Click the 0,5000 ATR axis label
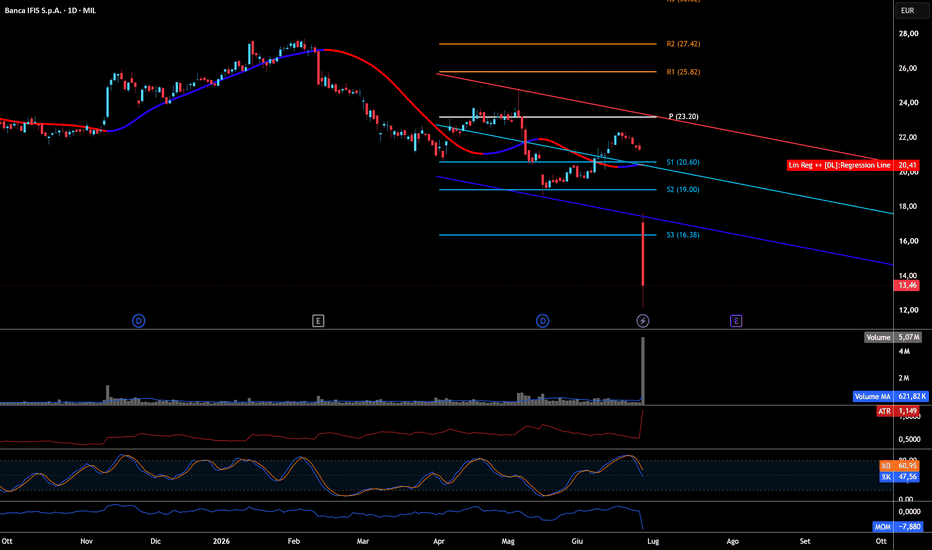The width and height of the screenshot is (932, 550). click(909, 439)
